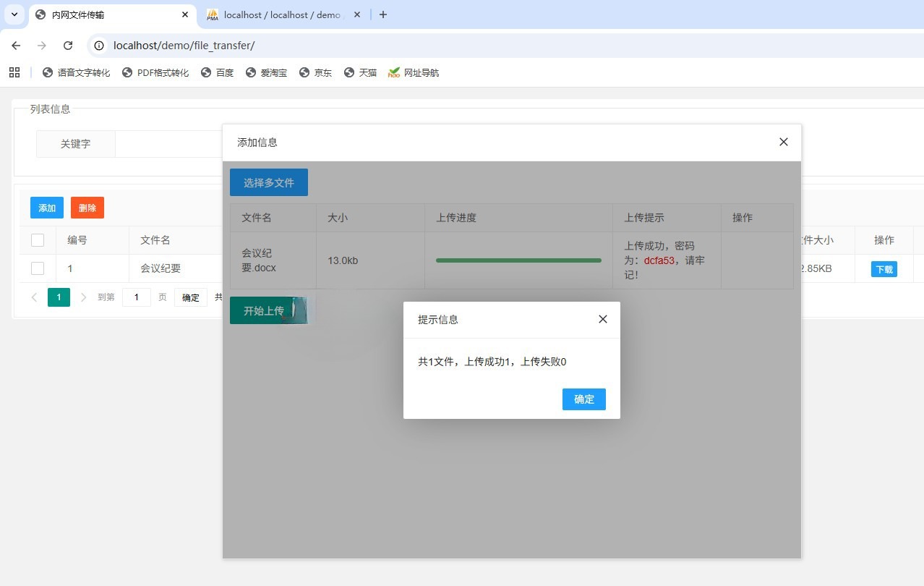Open the 爱淘宝 bookmark
The height and width of the screenshot is (586, 924).
(266, 72)
